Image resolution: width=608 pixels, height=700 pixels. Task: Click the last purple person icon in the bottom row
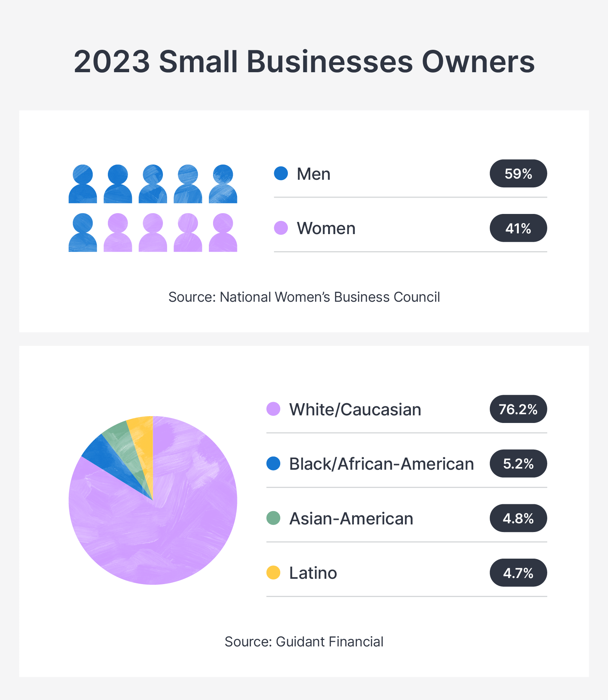[x=223, y=233]
